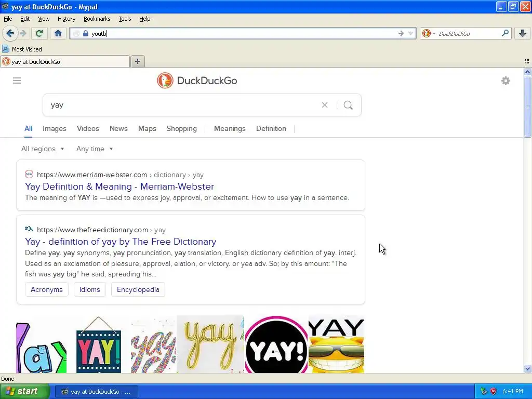Click the list all tabs icon
This screenshot has height=399, width=532.
pyautogui.click(x=527, y=61)
